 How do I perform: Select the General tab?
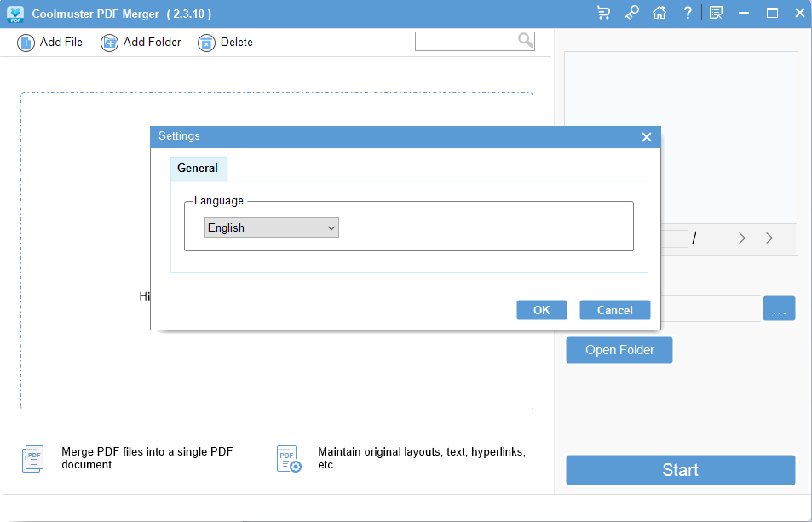199,168
